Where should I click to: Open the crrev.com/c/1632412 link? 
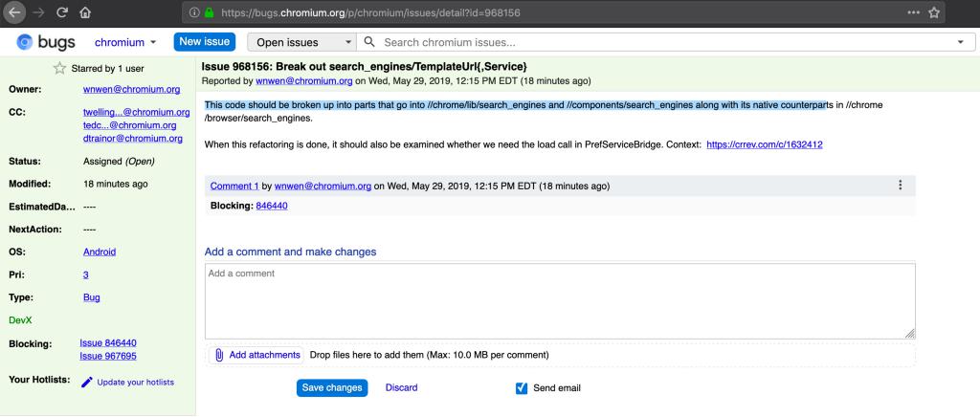tap(765, 144)
